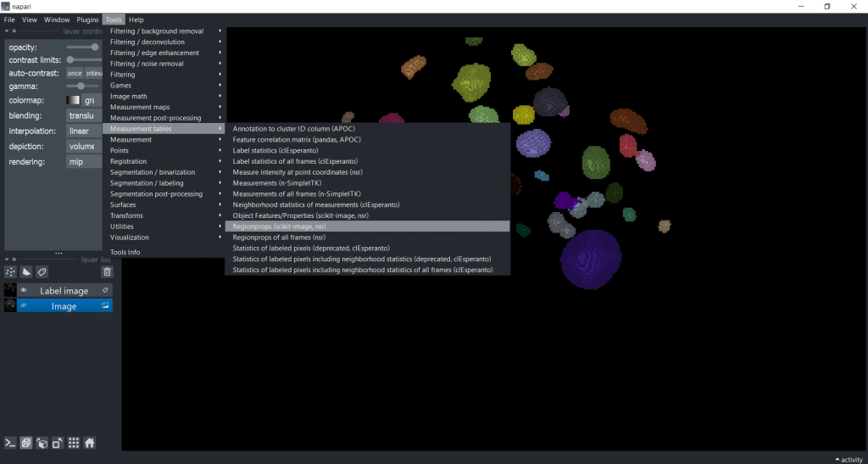Reset view with the home icon
Screen dimensions: 868x464
89,443
